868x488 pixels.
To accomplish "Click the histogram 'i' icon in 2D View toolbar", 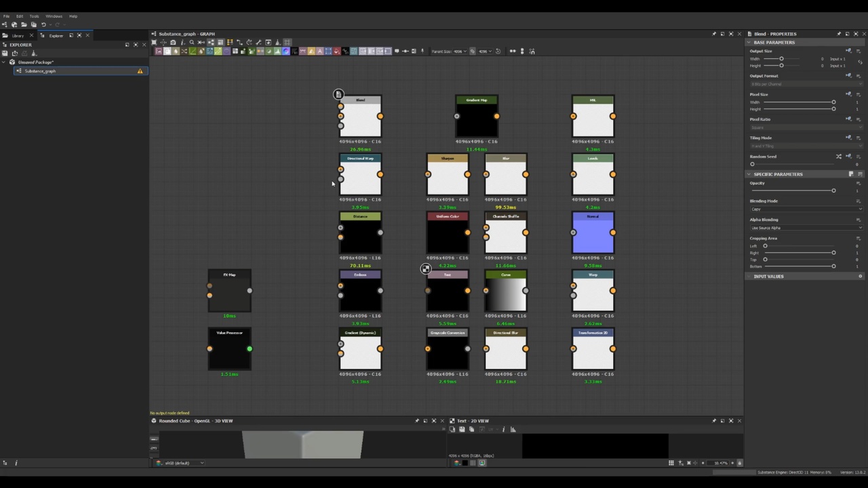I will 503,429.
